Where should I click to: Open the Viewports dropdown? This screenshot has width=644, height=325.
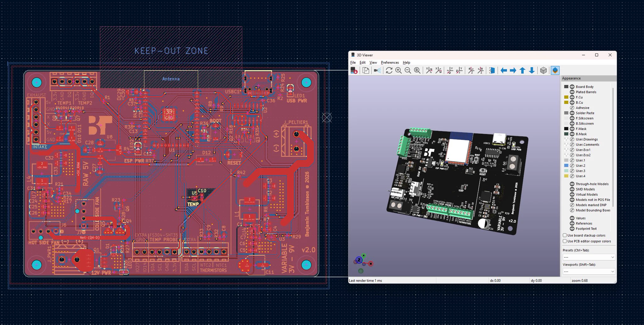click(589, 271)
